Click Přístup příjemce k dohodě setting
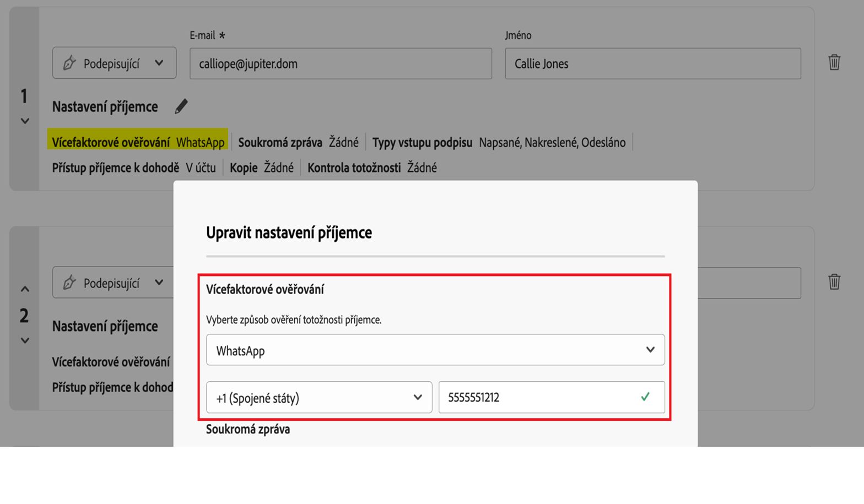The width and height of the screenshot is (864, 504). click(134, 168)
